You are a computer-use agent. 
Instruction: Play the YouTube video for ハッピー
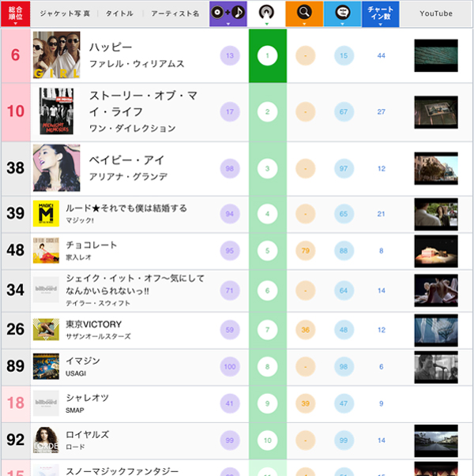[x=436, y=56]
